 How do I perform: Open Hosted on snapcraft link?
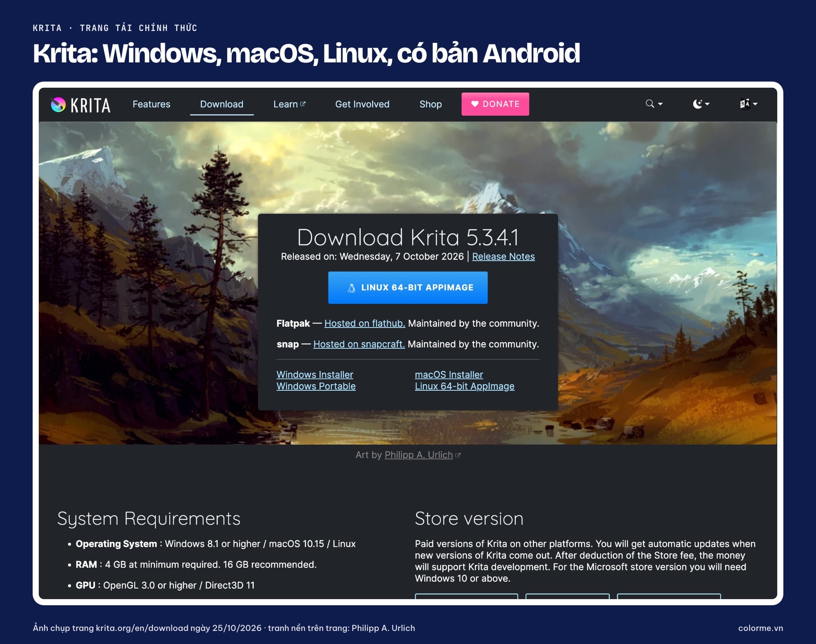click(359, 344)
